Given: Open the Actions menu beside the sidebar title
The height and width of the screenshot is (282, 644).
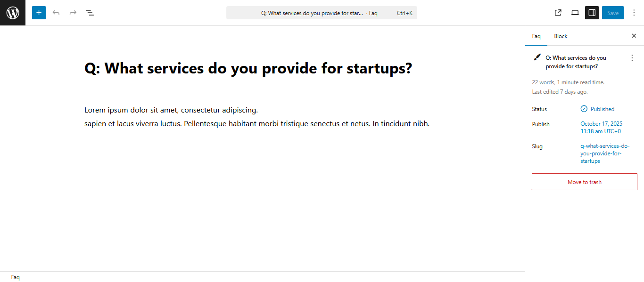Looking at the screenshot, I should 632,58.
